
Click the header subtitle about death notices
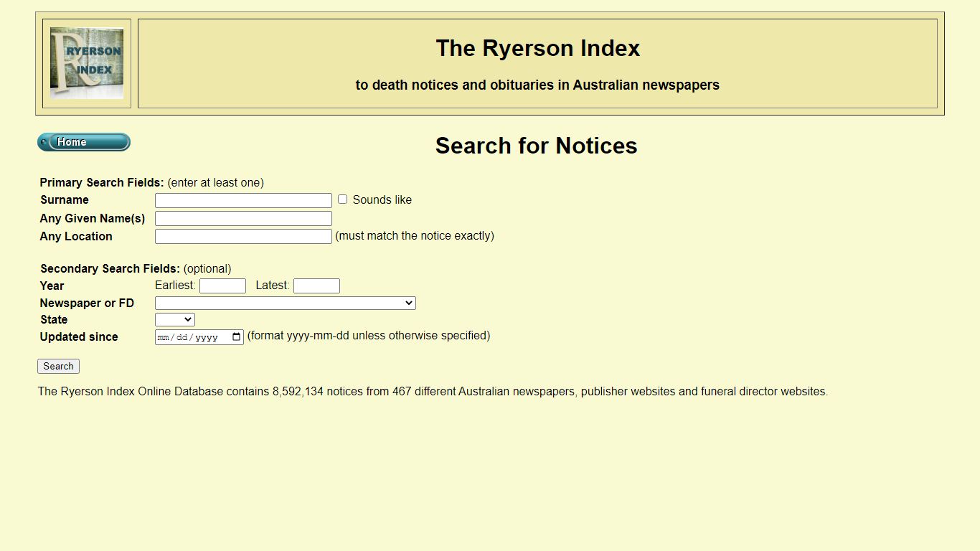coord(537,85)
